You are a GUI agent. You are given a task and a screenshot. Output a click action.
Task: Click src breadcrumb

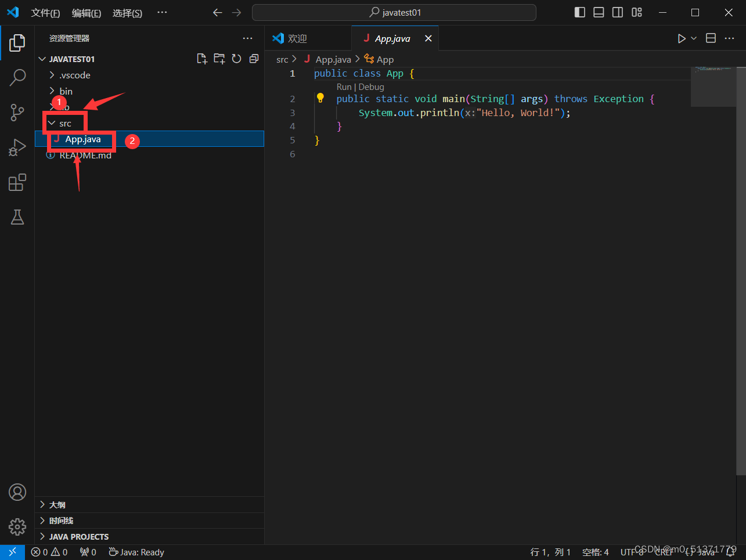282,59
